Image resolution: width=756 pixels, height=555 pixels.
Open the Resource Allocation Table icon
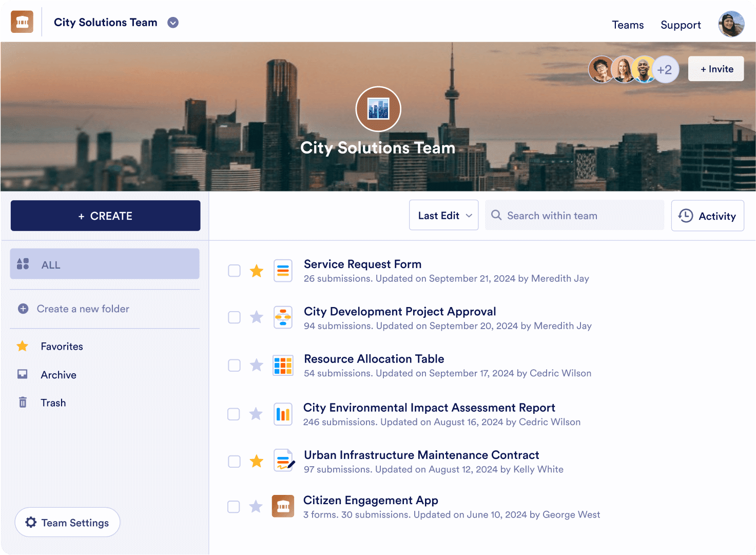tap(283, 365)
